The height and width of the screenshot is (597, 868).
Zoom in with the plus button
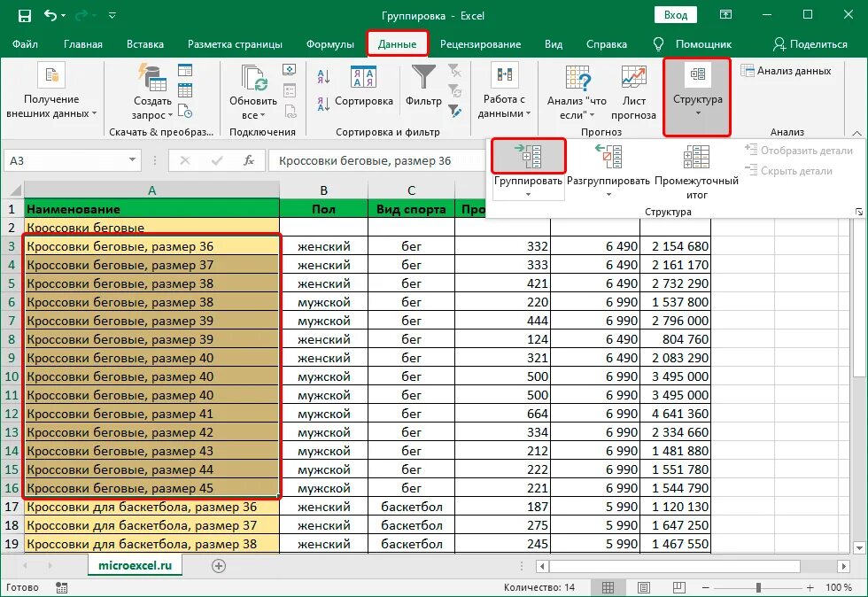pos(810,587)
